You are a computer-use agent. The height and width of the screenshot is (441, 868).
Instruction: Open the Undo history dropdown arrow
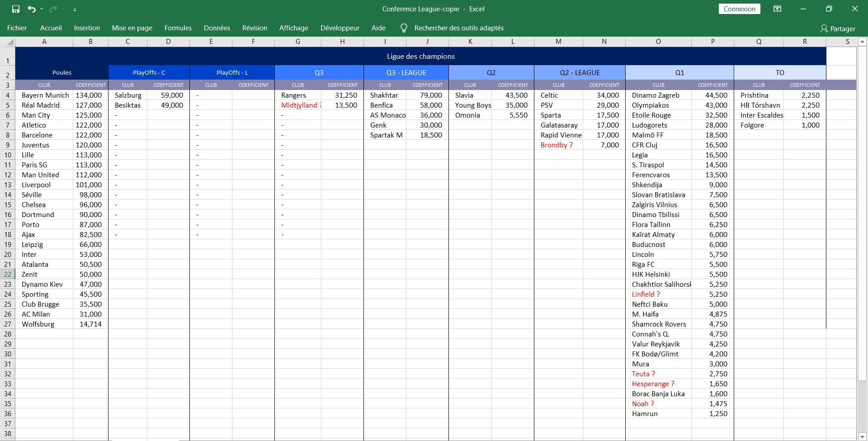point(42,9)
